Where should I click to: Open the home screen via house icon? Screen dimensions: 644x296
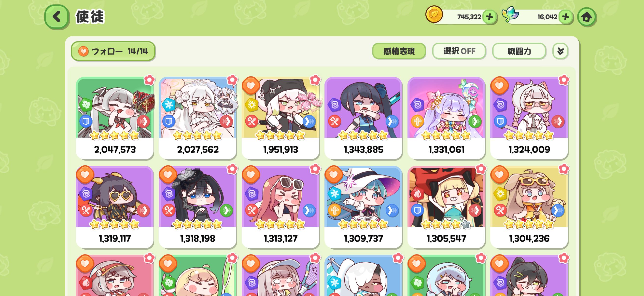(x=587, y=17)
